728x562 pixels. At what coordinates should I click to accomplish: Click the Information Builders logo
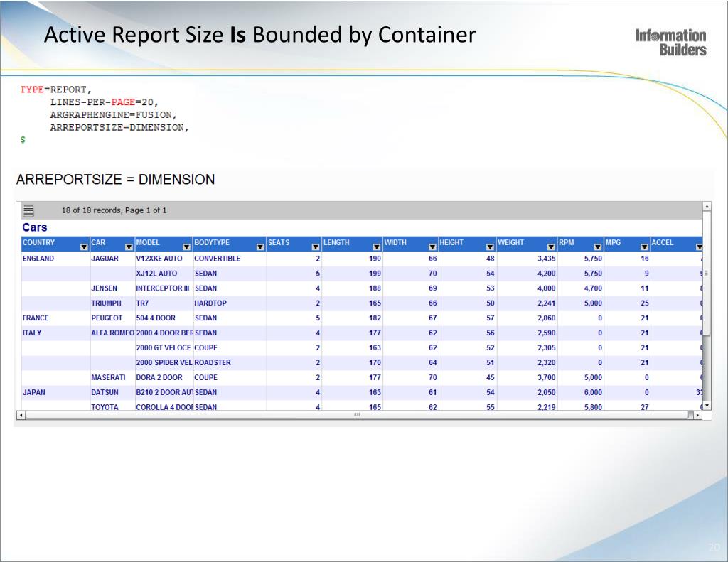point(671,42)
